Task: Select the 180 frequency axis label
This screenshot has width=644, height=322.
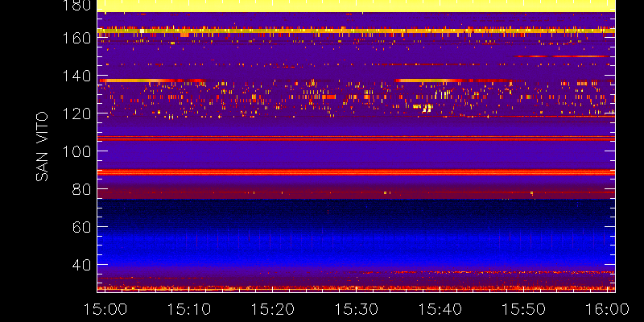Action: (76, 5)
